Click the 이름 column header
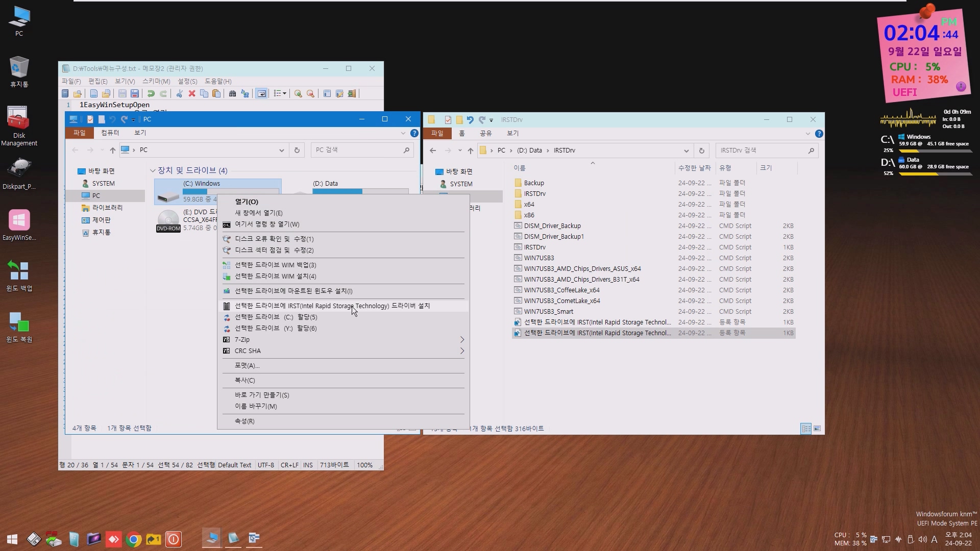Screen dimensions: 980x551 [x=593, y=168]
